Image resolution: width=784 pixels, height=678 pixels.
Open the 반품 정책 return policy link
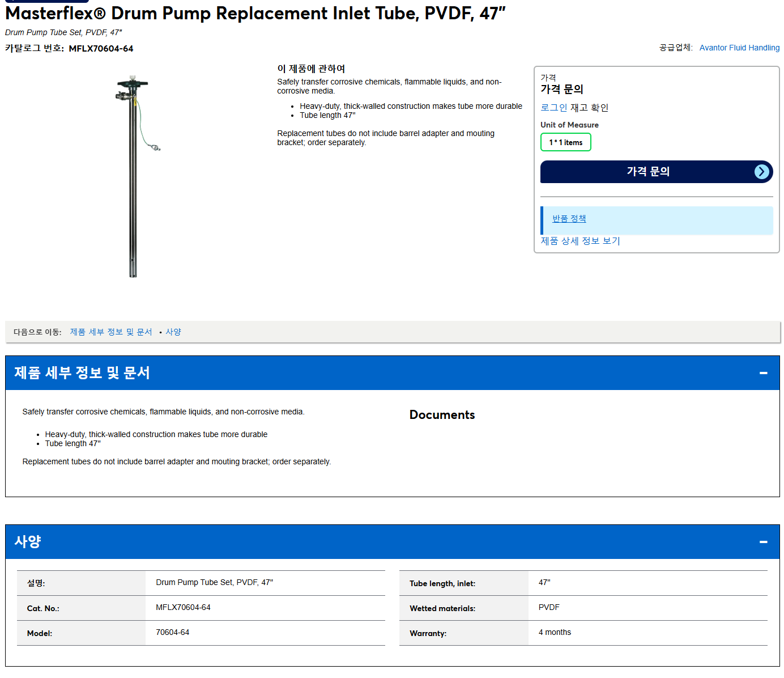point(569,218)
